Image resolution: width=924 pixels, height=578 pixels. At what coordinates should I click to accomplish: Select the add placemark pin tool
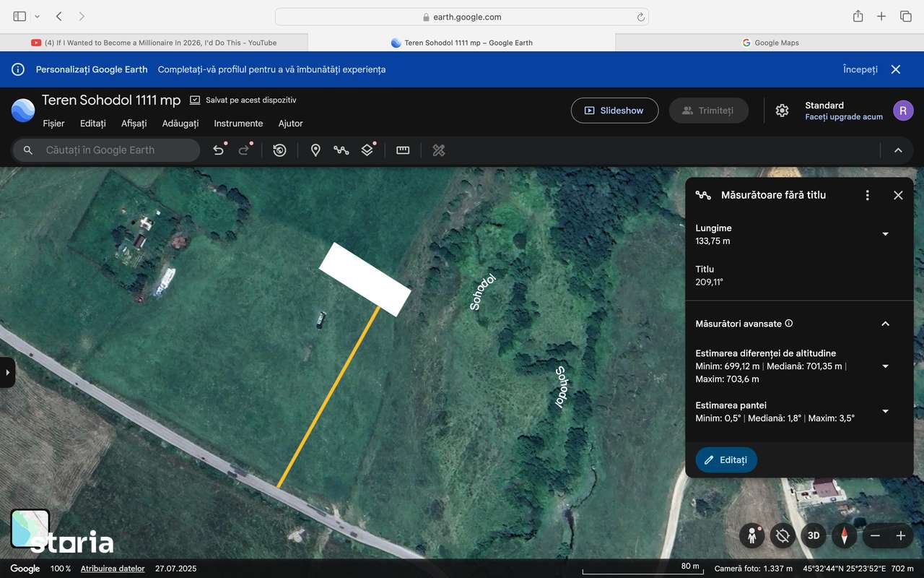(315, 150)
